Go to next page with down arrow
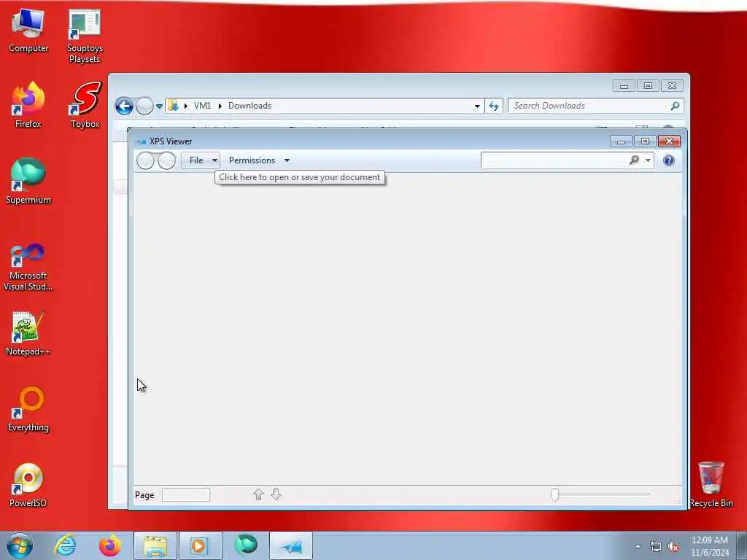Viewport: 747px width, 560px height. (x=276, y=495)
